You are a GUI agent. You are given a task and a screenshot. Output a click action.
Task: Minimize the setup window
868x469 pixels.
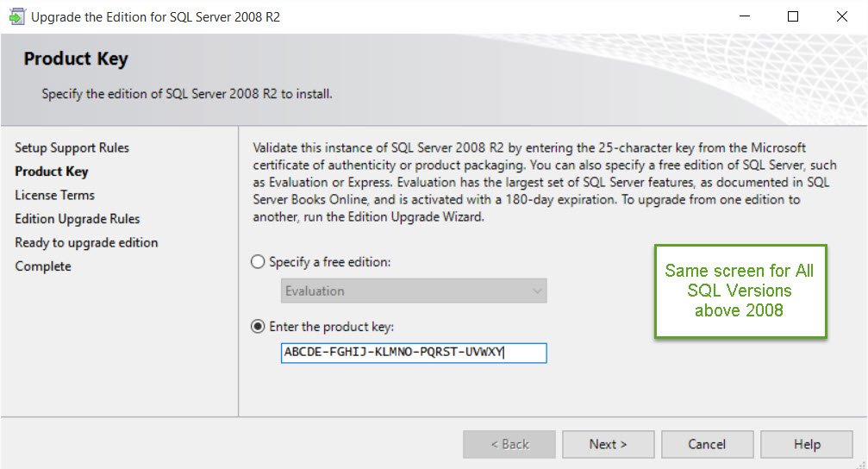click(x=745, y=16)
